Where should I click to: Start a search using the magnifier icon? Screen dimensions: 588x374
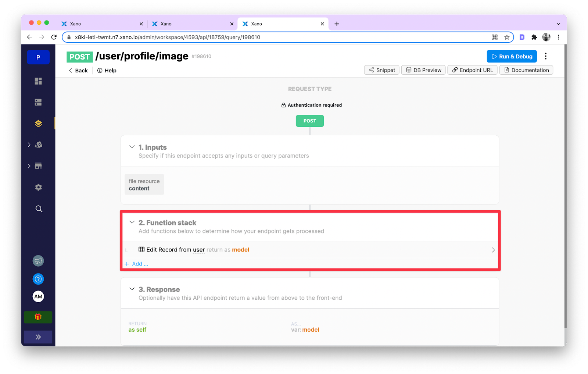coord(38,209)
